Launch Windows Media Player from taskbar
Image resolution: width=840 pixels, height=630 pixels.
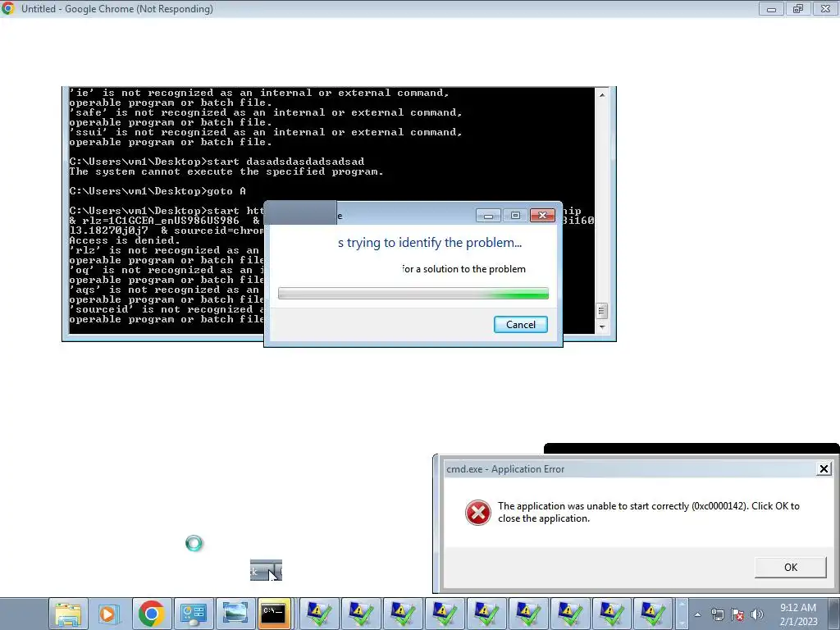109,614
